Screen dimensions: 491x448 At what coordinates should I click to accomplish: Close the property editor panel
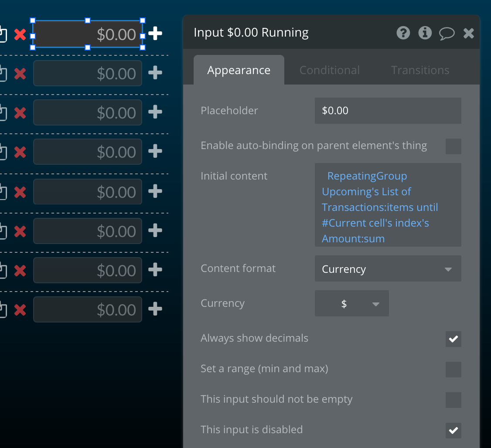468,33
